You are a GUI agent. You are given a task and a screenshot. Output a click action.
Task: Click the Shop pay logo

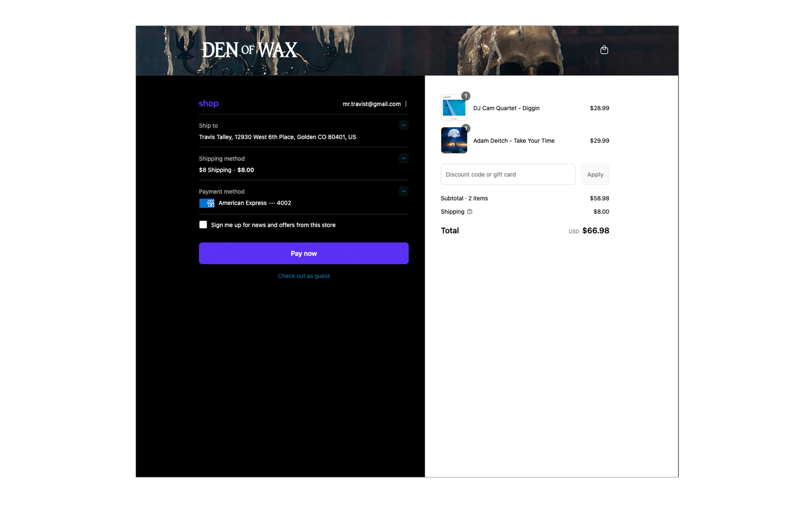click(x=209, y=104)
